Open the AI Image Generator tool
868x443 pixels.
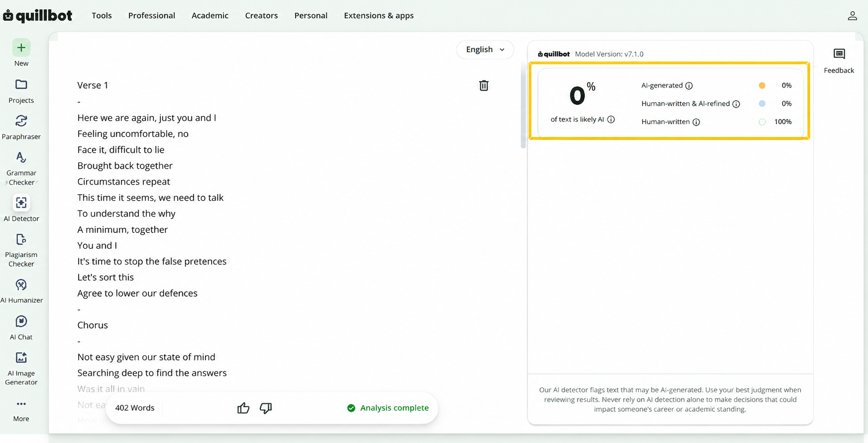[x=21, y=368]
